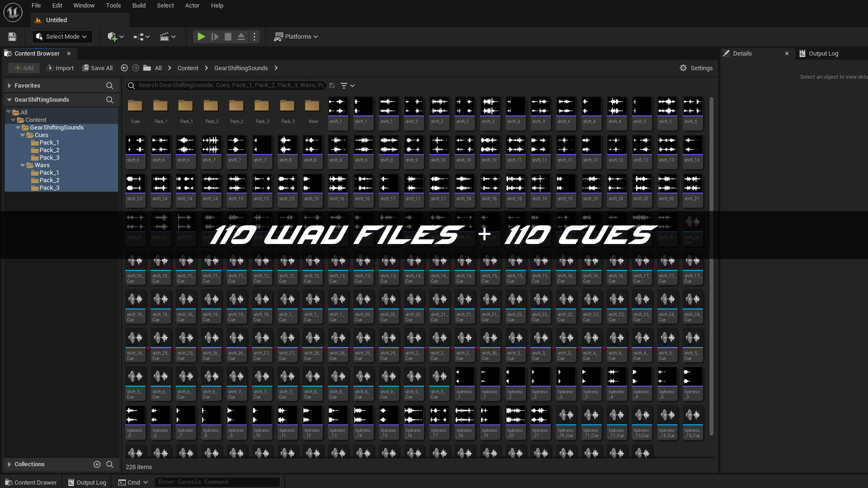Save the current level via toolbar disk icon
This screenshot has width=868, height=488.
pos(12,37)
